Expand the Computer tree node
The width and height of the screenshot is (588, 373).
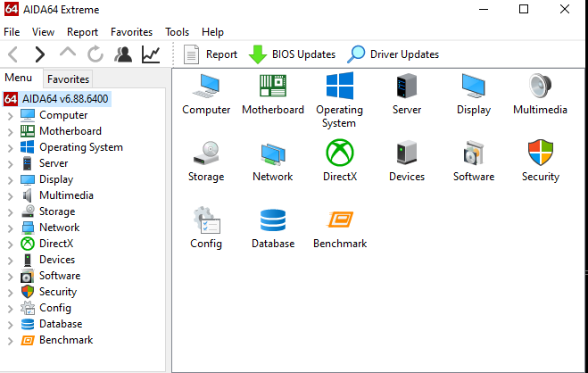coord(10,116)
